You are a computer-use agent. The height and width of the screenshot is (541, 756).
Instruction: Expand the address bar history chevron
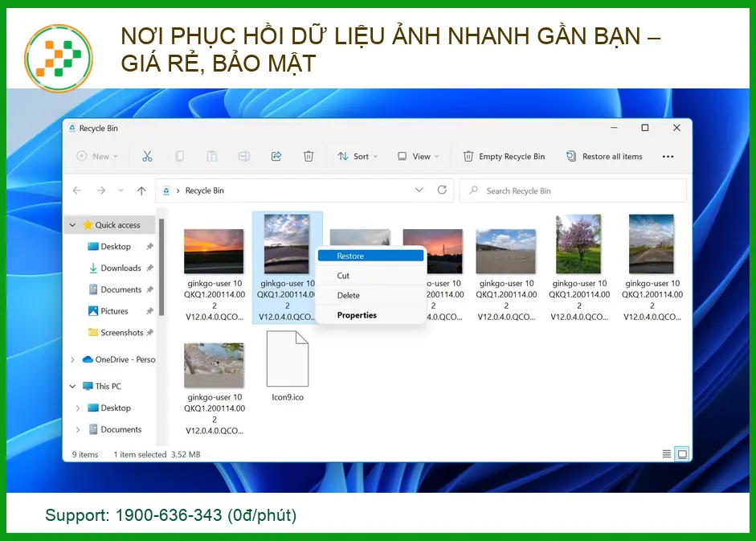[419, 191]
